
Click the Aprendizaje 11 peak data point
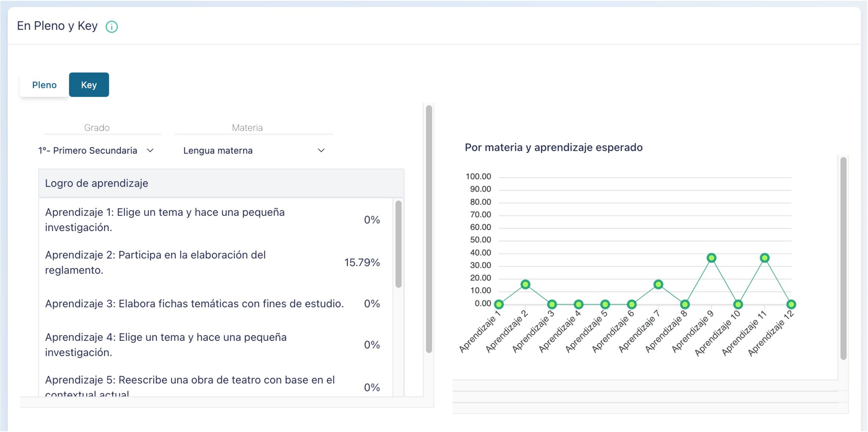764,258
